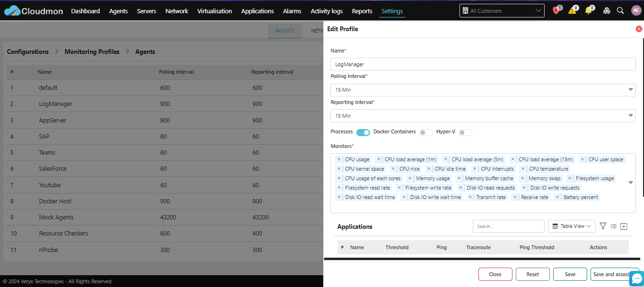Select the Settings menu
The width and height of the screenshot is (644, 287).
pyautogui.click(x=392, y=11)
